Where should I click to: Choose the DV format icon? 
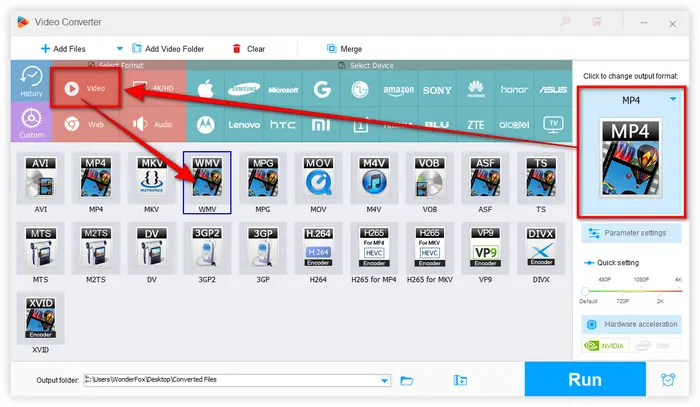click(x=152, y=248)
